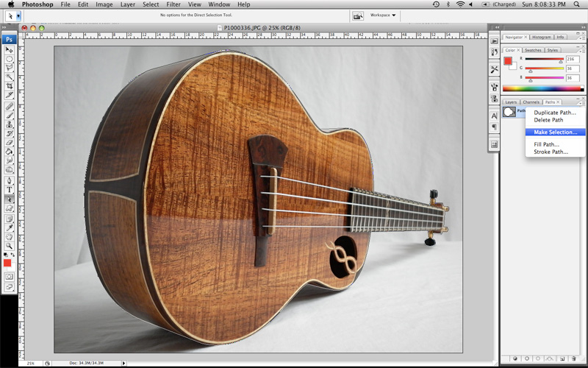Screen dimensions: 588x368
Task: Choose Fill Path... menu entry
Action: click(546, 144)
